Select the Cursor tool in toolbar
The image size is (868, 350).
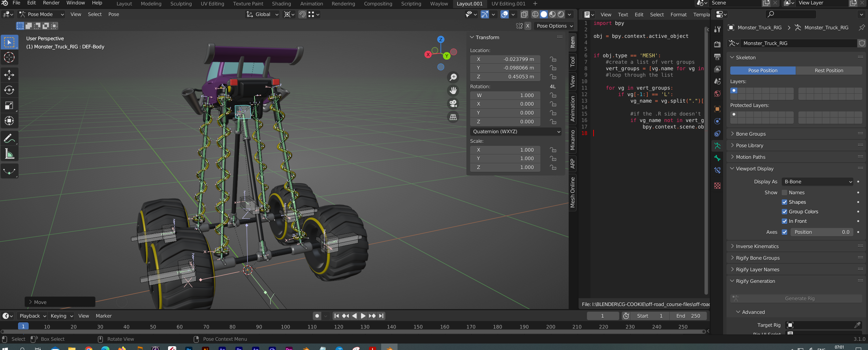tap(9, 58)
